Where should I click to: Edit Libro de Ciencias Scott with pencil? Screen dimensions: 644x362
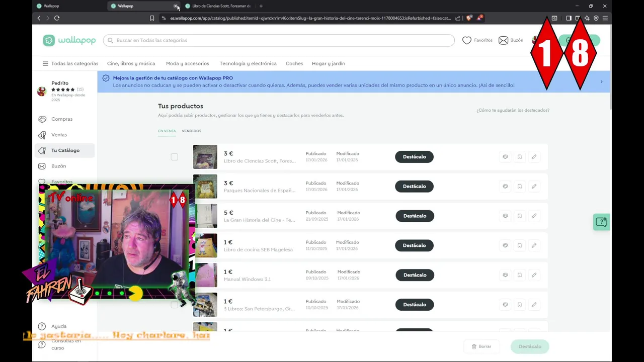click(x=534, y=157)
